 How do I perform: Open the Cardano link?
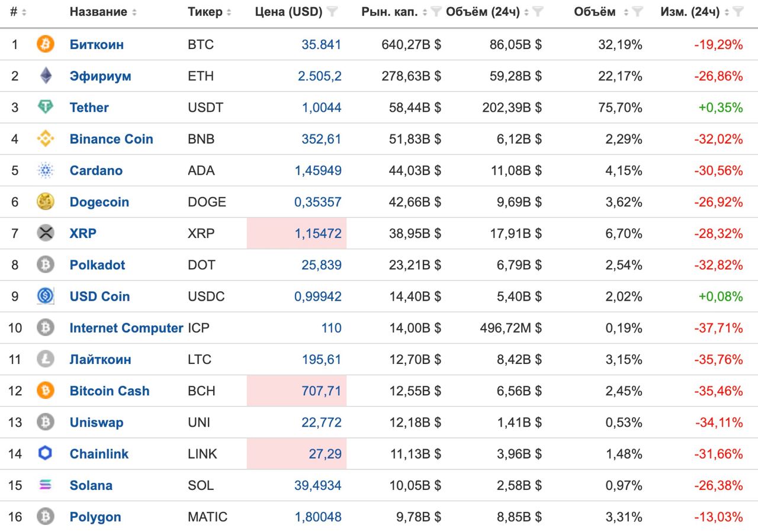pos(96,170)
